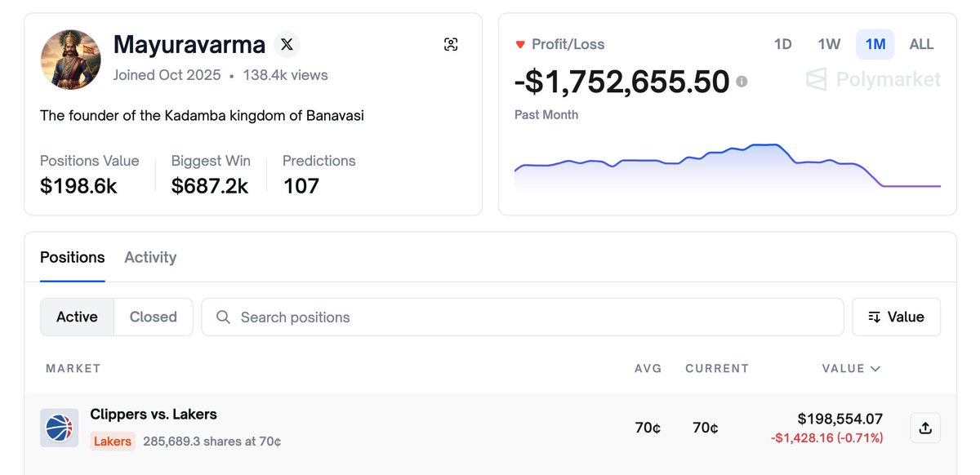Click the Positions Value $198.6k stat
Viewport: 980px width, 475px height.
pos(90,175)
